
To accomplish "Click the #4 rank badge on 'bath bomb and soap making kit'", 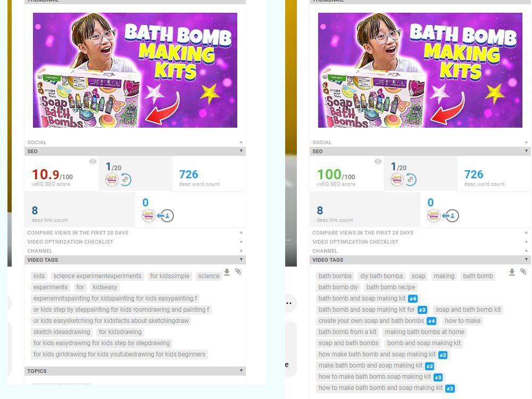I will tap(413, 299).
